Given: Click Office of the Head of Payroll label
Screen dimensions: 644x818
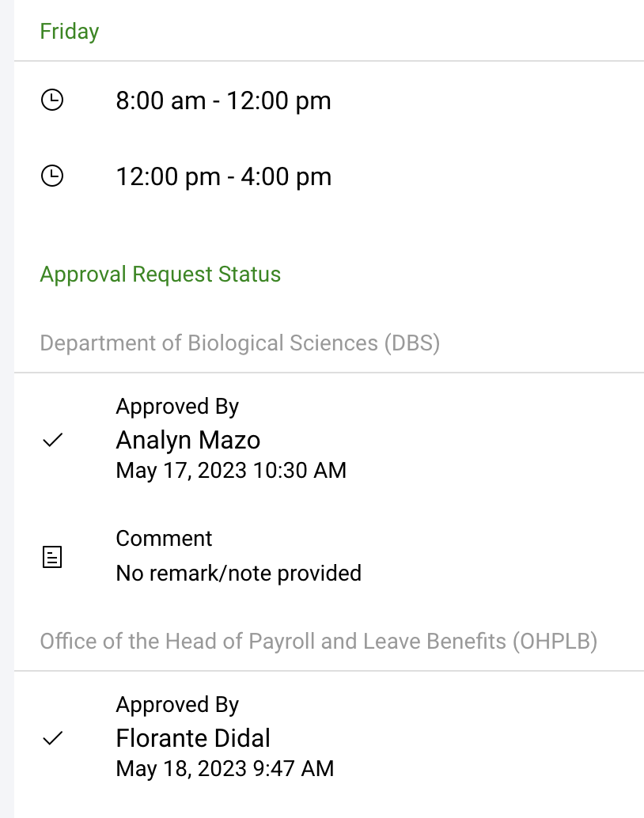Looking at the screenshot, I should (x=318, y=641).
